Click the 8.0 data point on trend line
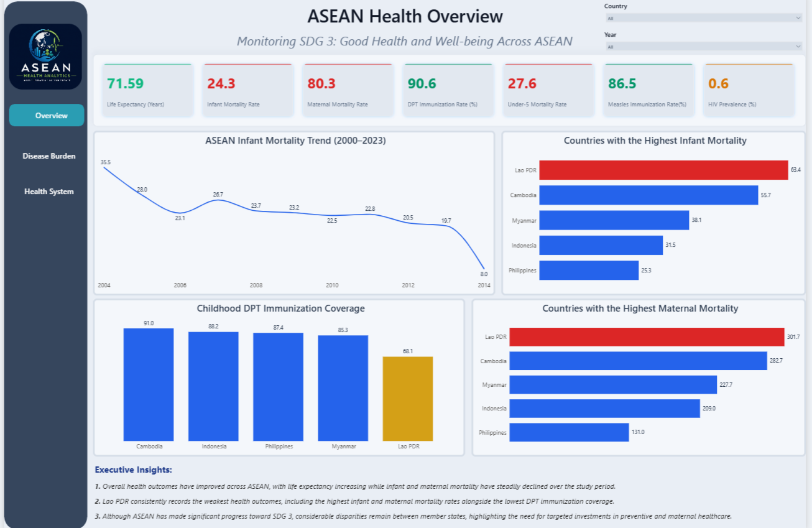Viewport: 812px width, 528px height. point(484,267)
